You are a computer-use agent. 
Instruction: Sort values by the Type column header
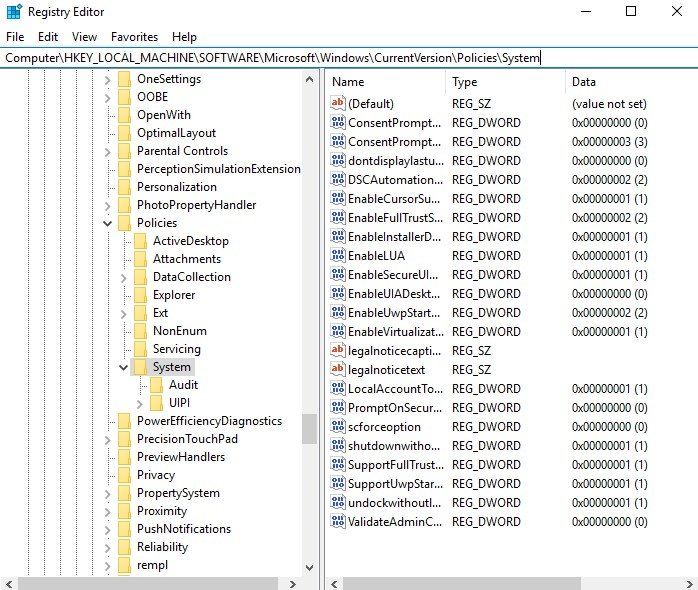point(505,82)
